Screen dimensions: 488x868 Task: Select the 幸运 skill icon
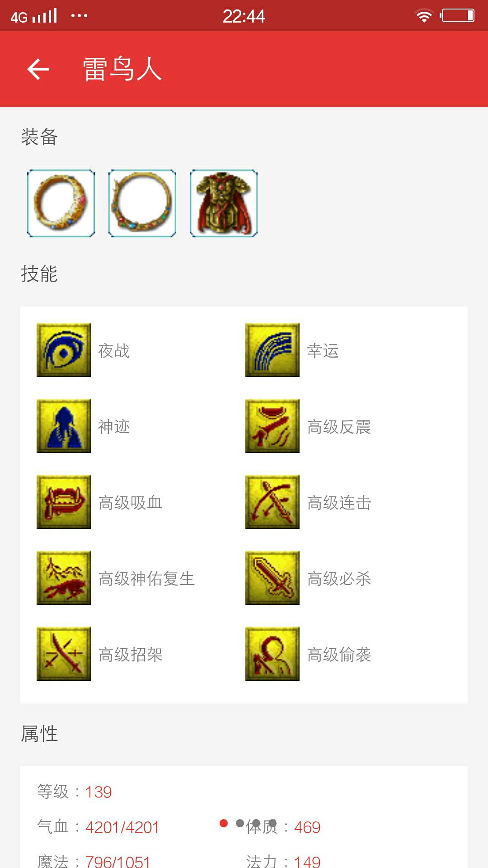pos(272,350)
